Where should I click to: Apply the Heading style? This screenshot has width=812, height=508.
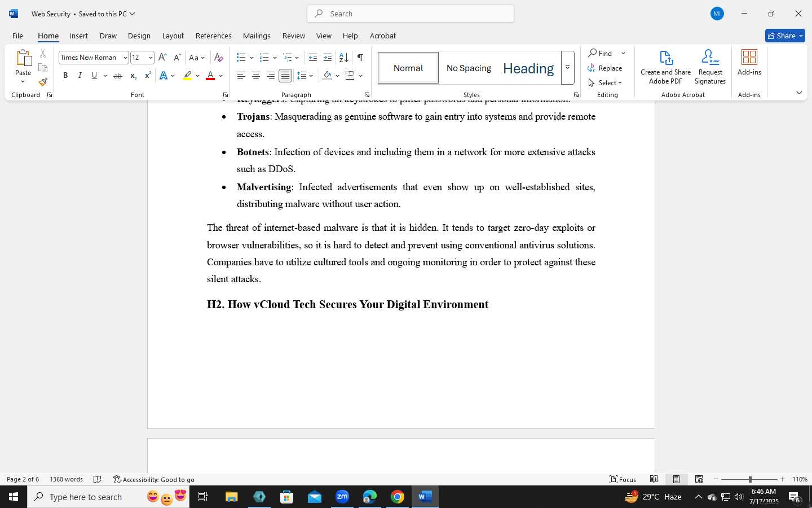click(528, 68)
